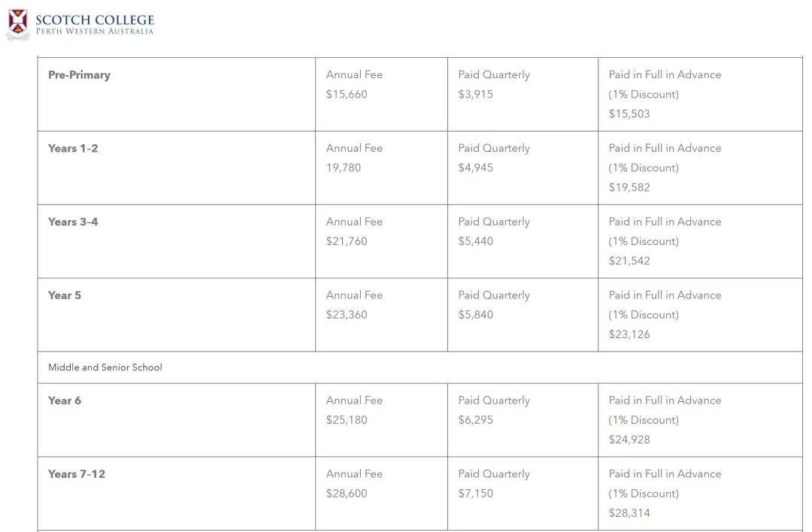Select the $28,600 annual fee
Viewport: 812px width, 532px height.
pos(347,493)
